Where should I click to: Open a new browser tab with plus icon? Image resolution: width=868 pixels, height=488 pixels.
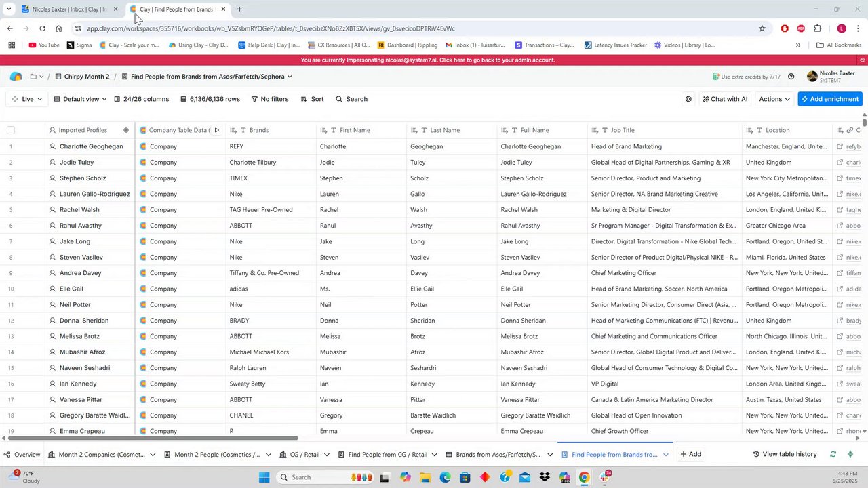coord(239,9)
